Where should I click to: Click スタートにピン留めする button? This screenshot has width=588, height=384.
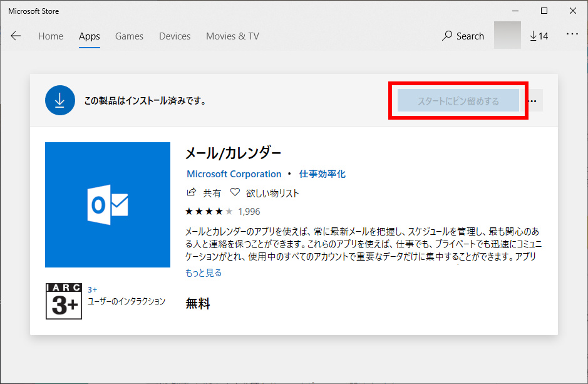click(x=458, y=100)
